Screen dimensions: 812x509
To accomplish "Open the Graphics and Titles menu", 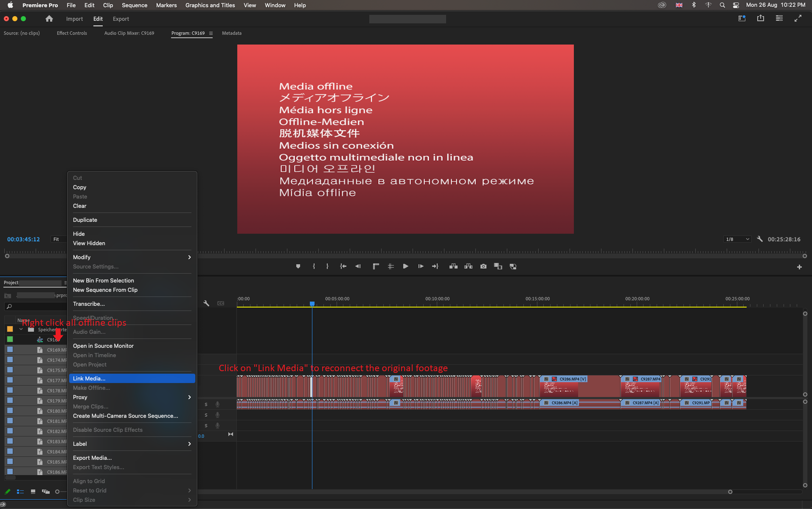I will point(210,5).
